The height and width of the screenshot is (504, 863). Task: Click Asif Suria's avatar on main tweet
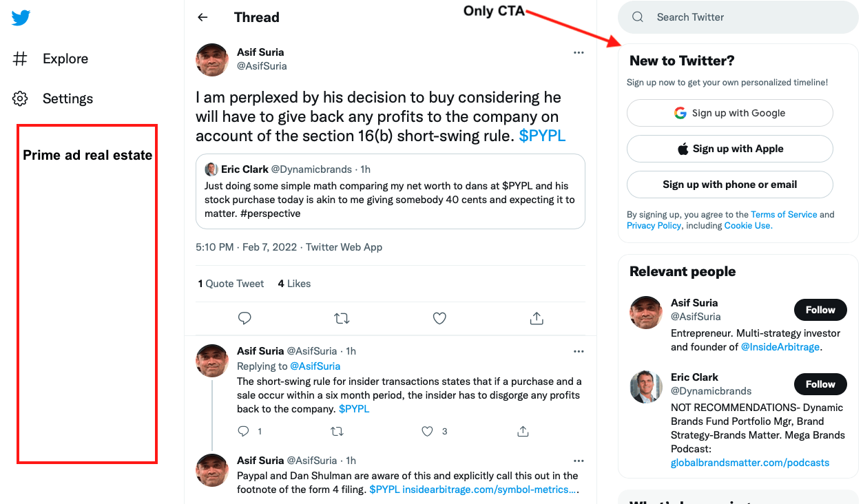pos(212,60)
